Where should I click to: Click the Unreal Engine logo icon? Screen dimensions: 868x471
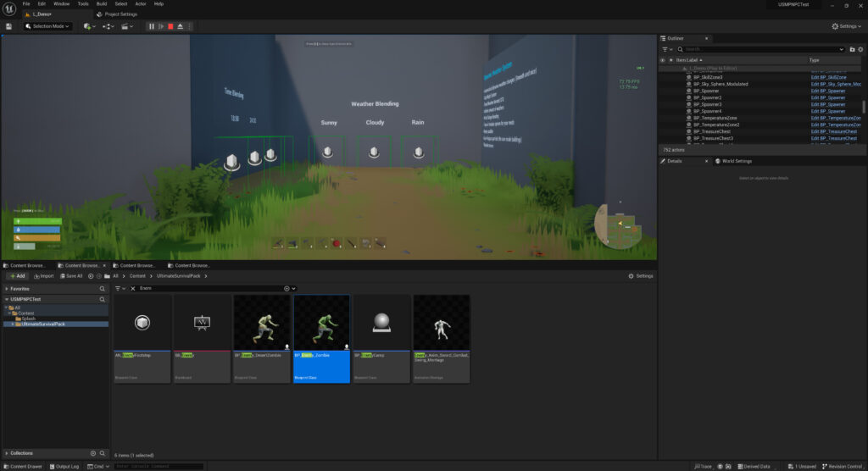click(x=9, y=8)
